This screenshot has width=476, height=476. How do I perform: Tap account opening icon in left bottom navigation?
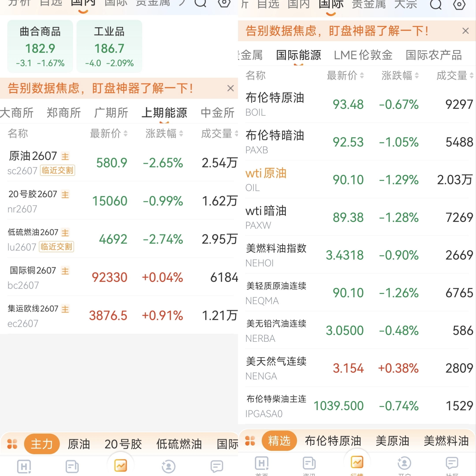coord(168,466)
